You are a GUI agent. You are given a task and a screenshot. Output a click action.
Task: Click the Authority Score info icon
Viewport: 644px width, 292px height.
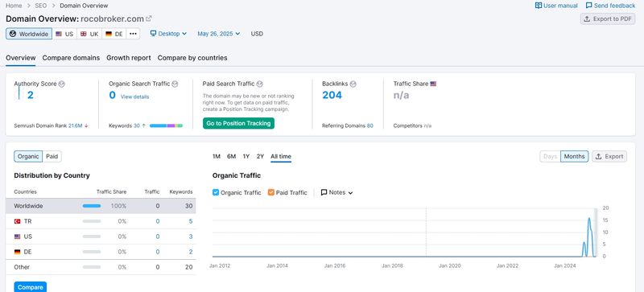click(x=62, y=84)
